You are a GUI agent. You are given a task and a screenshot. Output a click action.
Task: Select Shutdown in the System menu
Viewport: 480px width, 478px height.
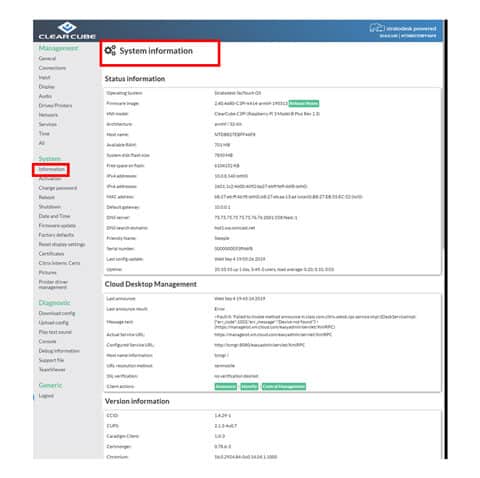[50, 207]
